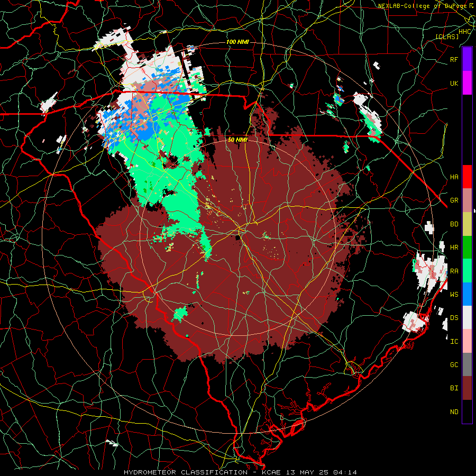Click the HA red legend swatch

coord(467,177)
